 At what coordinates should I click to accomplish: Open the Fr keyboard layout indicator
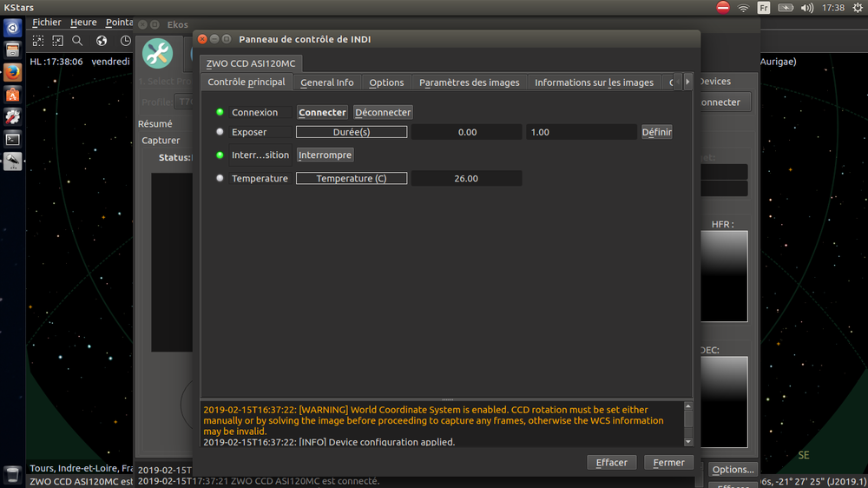(764, 8)
